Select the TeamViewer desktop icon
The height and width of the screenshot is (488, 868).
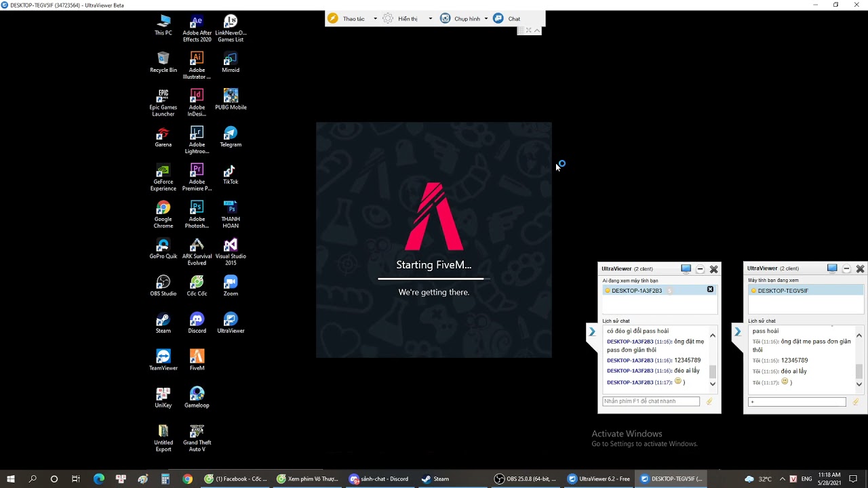(x=163, y=357)
